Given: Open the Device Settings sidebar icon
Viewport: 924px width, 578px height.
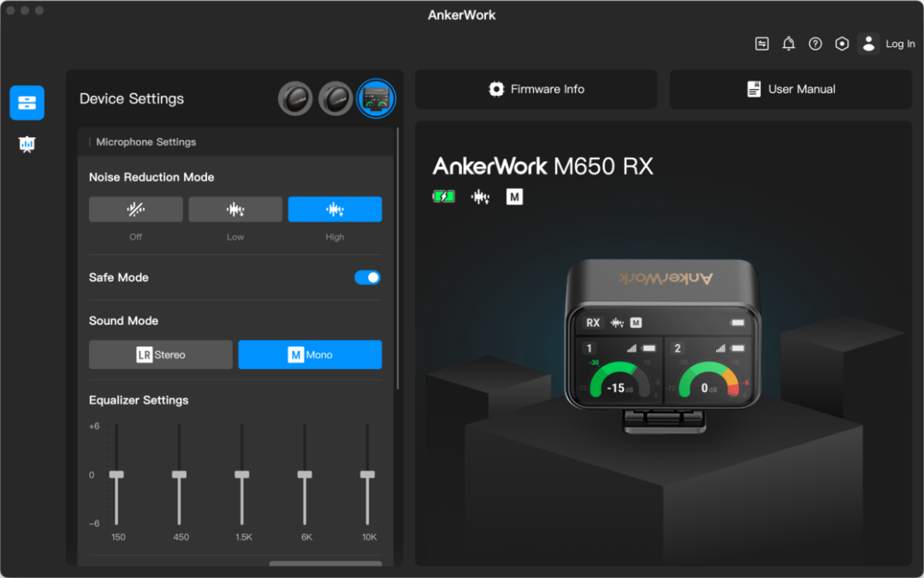Looking at the screenshot, I should 27,103.
